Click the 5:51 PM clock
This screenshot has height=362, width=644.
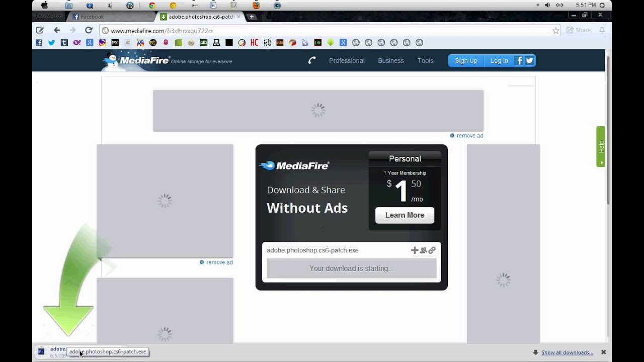click(x=586, y=5)
